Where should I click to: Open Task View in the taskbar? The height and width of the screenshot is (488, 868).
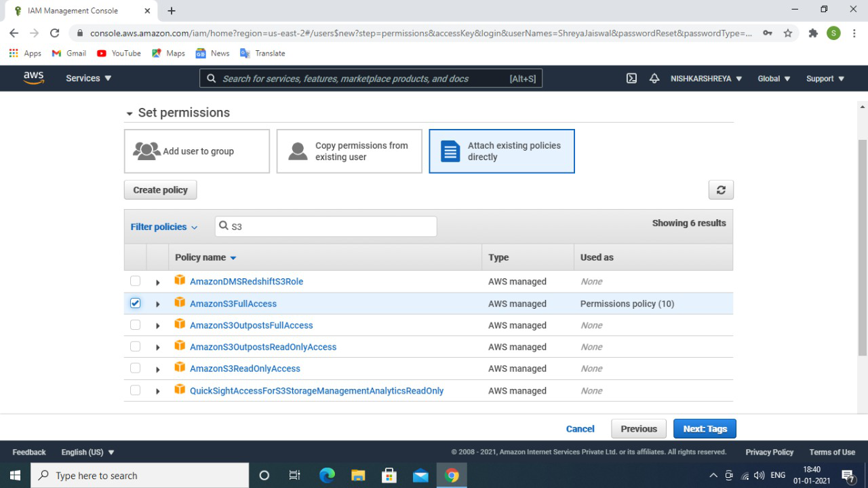[295, 475]
